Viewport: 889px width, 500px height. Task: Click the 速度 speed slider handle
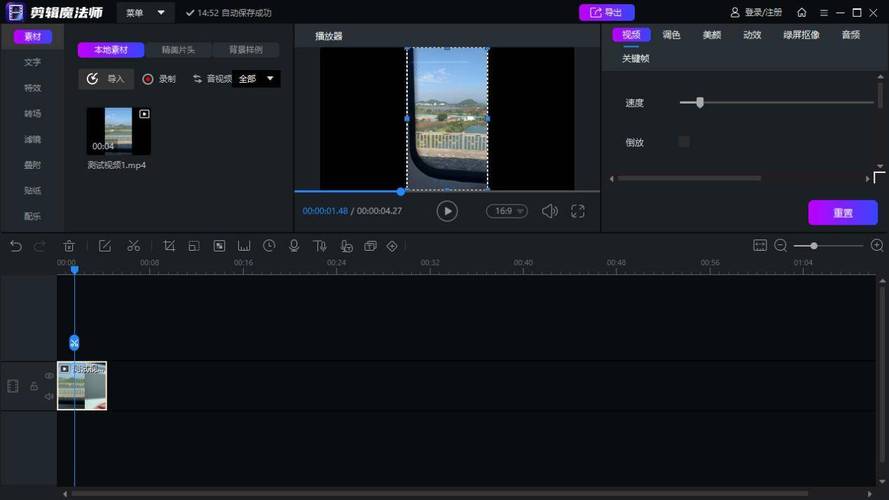click(x=700, y=103)
